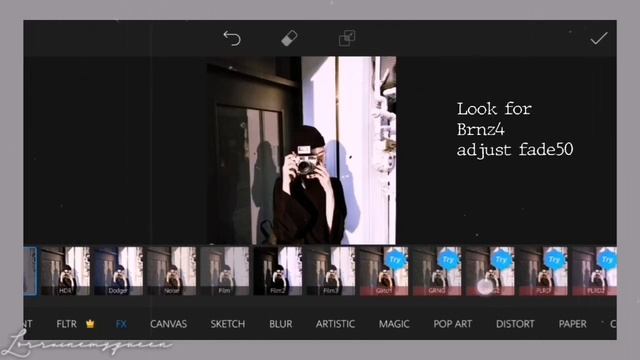
Task: Apply the Film2 effect thumbnail
Action: [x=278, y=271]
